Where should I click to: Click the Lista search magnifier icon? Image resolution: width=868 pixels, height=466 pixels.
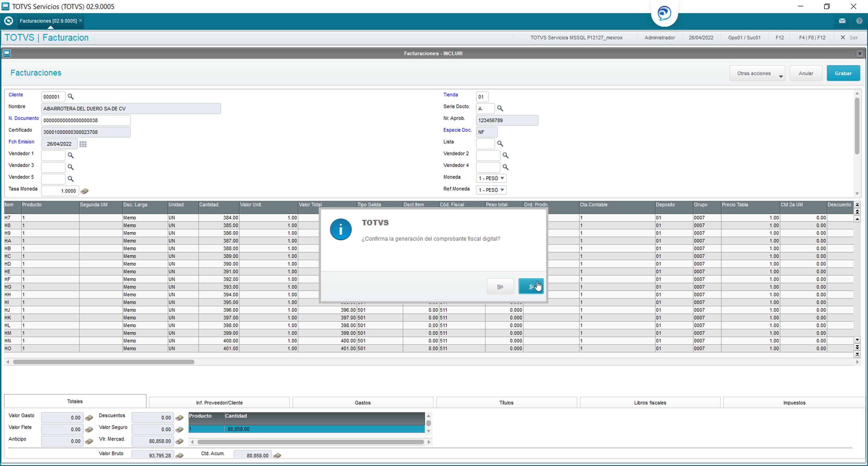tap(500, 144)
